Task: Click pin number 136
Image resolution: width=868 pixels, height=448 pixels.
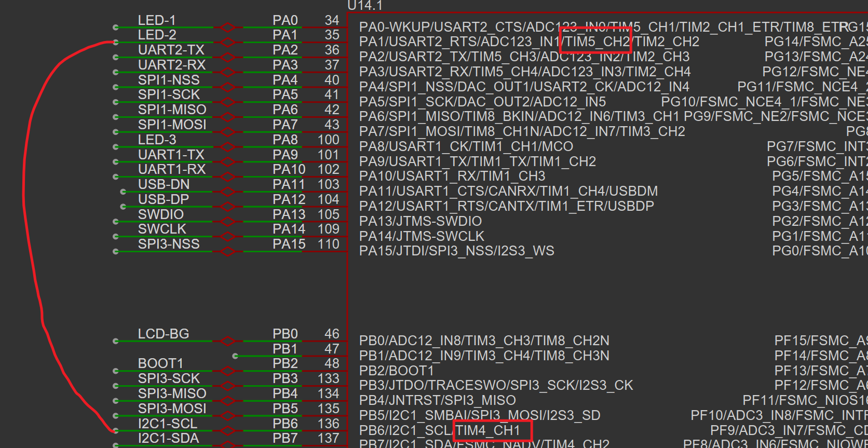Action: 329,424
